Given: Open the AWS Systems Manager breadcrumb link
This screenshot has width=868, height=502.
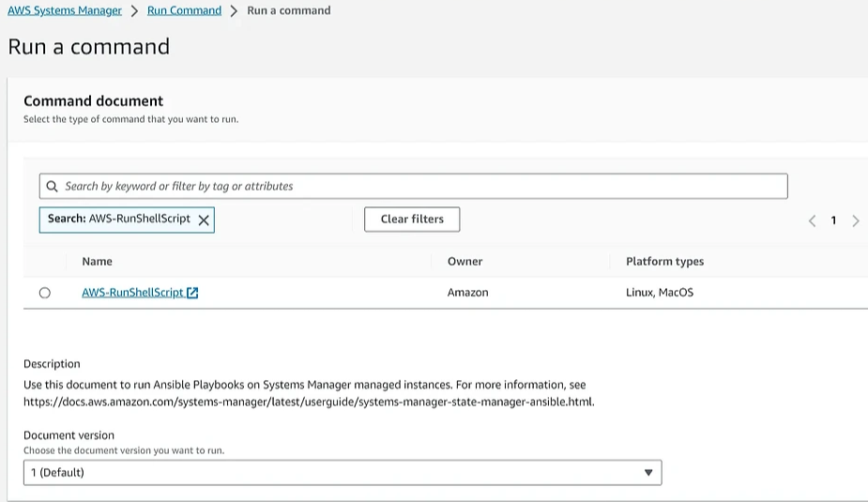Looking at the screenshot, I should [x=64, y=10].
